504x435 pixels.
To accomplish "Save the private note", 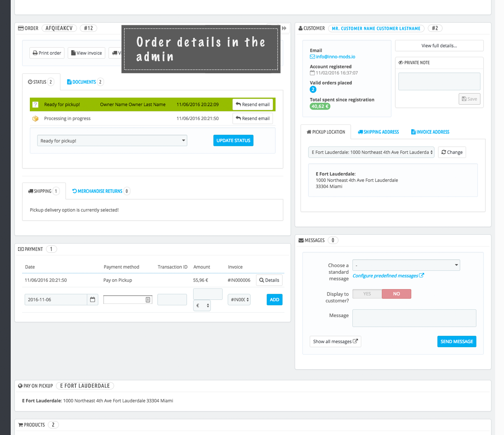I will click(469, 99).
